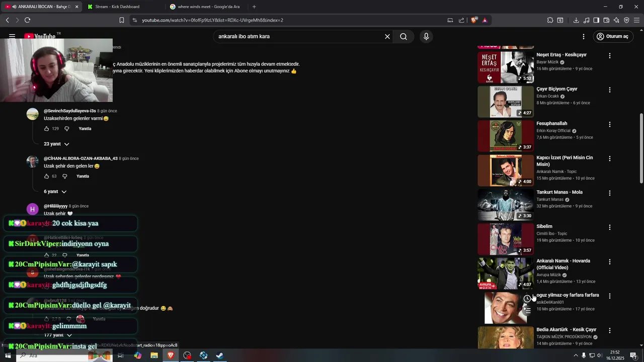Like the SevinchSaydullayeva comment

coord(46,129)
